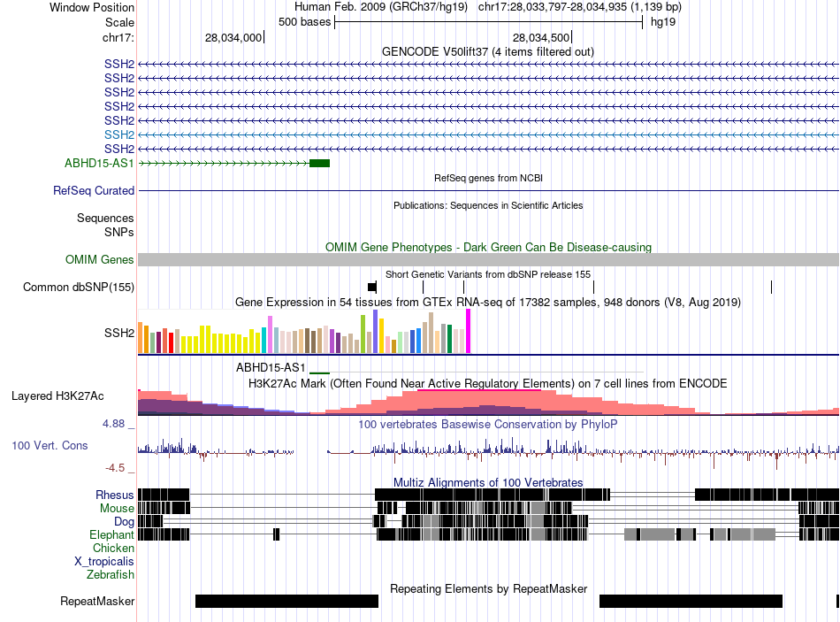Open the 100 Vert. Cons track label
Image resolution: width=840 pixels, height=622 pixels.
pyautogui.click(x=50, y=446)
